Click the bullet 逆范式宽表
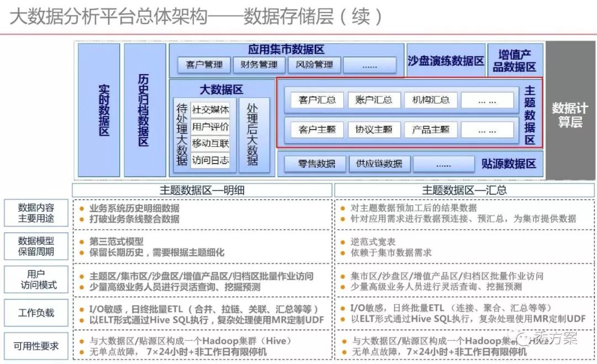The image size is (597, 364). pos(373,241)
